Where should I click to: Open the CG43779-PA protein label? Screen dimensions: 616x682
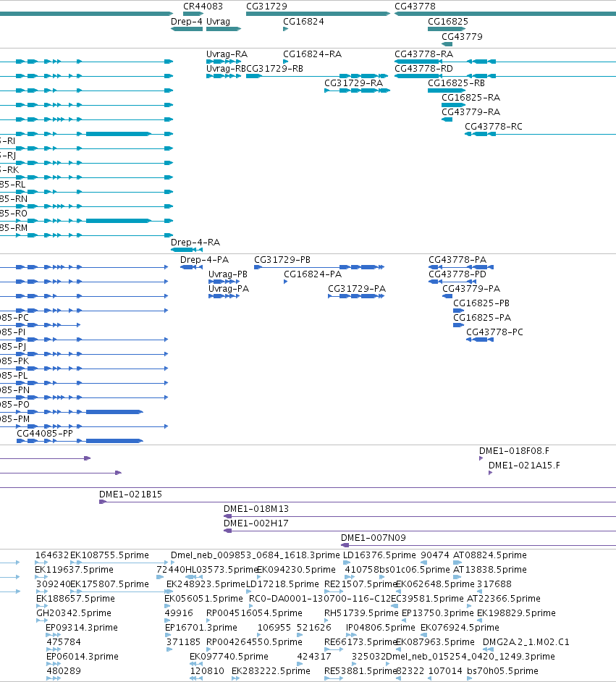[x=471, y=289]
